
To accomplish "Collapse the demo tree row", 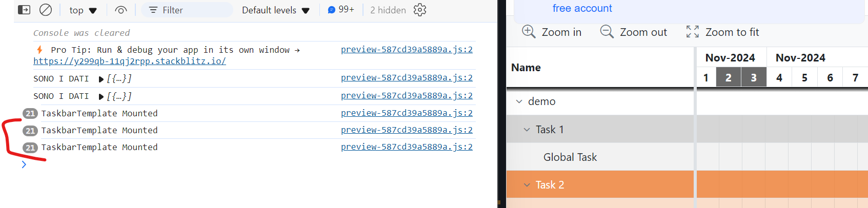I will [519, 101].
